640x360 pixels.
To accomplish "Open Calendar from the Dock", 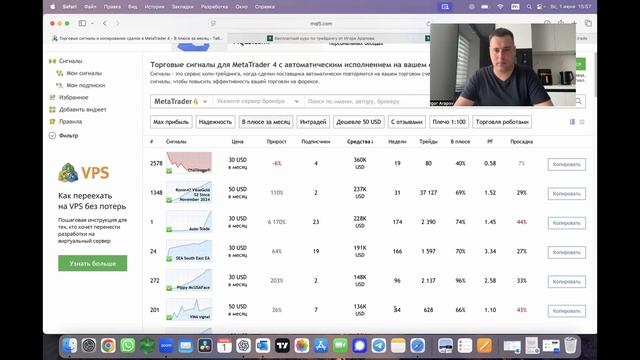I will (x=224, y=346).
